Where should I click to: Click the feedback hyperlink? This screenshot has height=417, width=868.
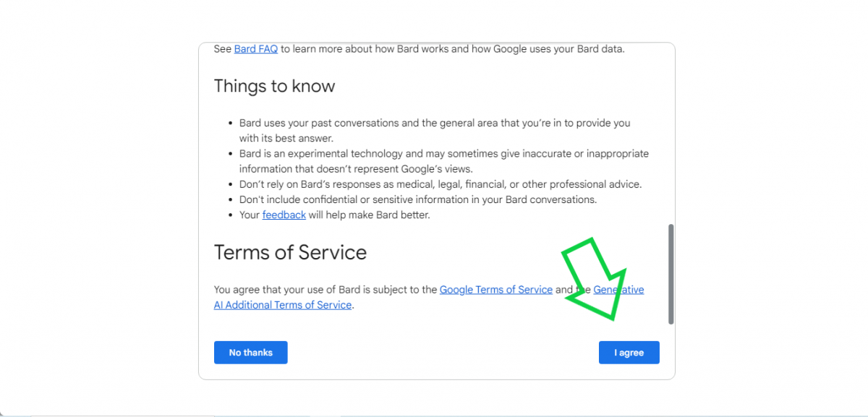click(x=284, y=215)
